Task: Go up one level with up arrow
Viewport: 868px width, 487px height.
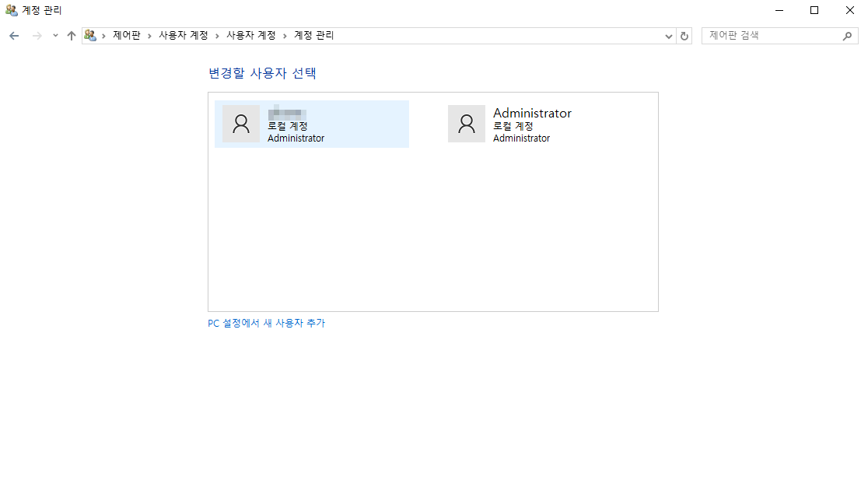Action: (72, 36)
